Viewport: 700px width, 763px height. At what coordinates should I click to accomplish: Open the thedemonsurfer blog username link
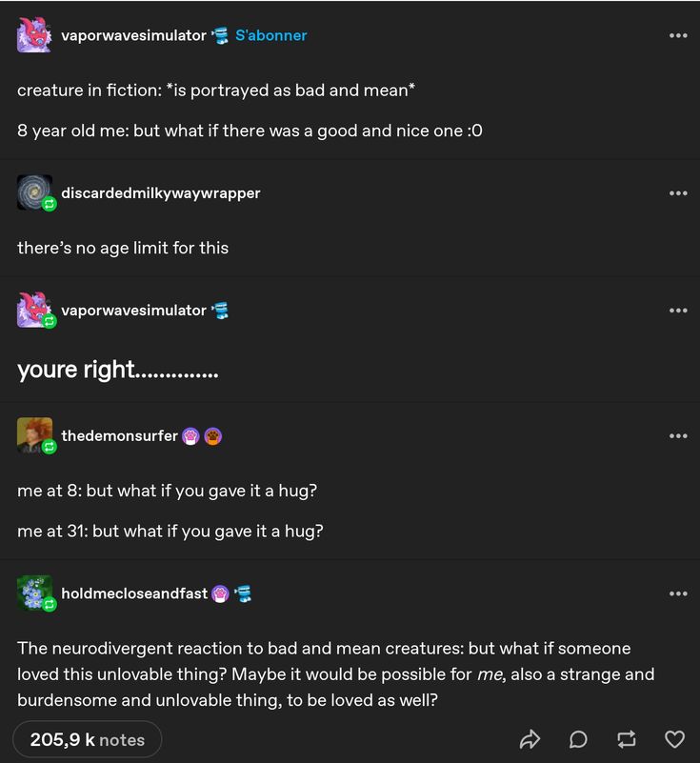click(x=119, y=435)
